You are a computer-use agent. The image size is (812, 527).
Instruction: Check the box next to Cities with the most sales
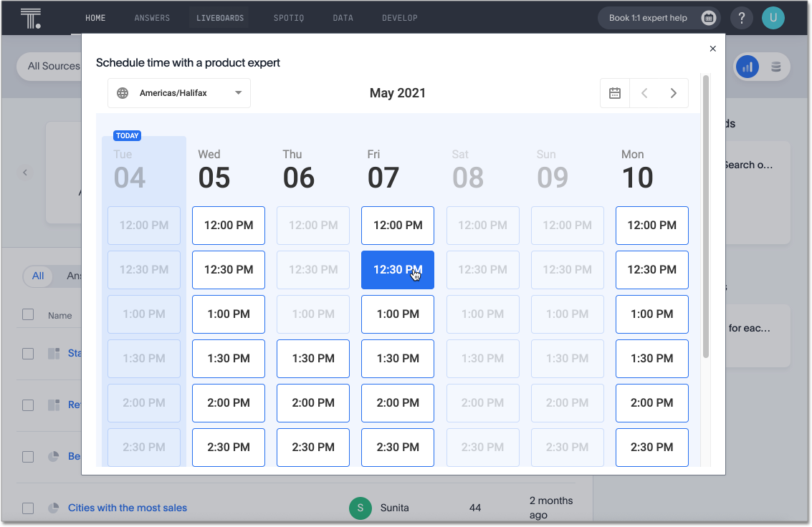28,508
